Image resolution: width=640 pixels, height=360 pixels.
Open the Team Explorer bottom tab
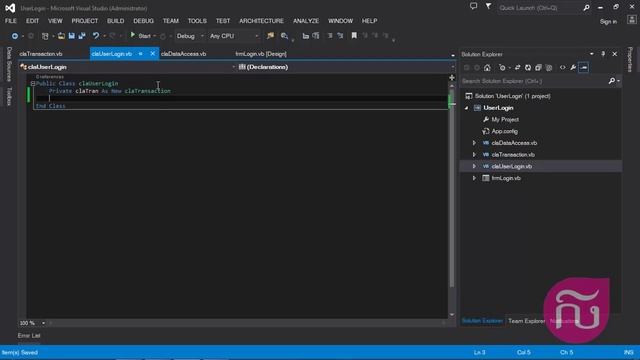(526, 321)
